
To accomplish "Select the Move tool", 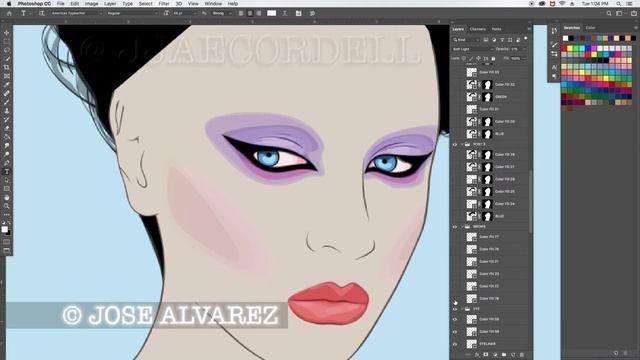I will click(x=7, y=33).
